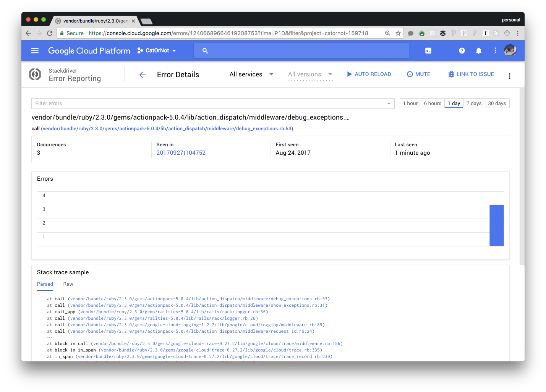The width and height of the screenshot is (546, 392).
Task: Open the hamburger navigation menu
Action: tap(35, 50)
